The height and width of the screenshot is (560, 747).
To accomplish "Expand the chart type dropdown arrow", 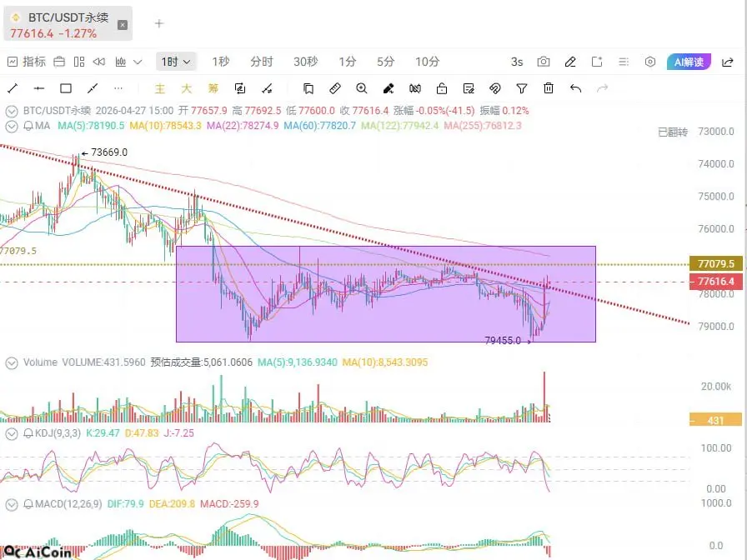I will click(x=138, y=62).
